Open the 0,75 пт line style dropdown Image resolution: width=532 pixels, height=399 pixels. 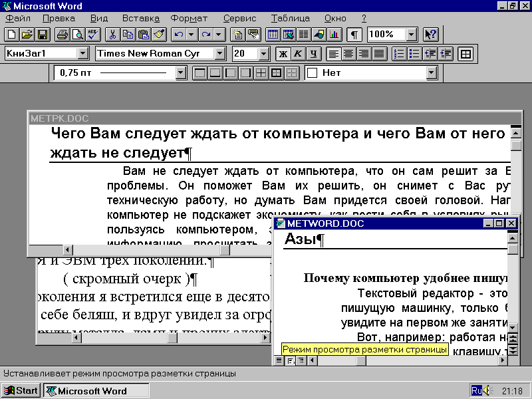(181, 72)
